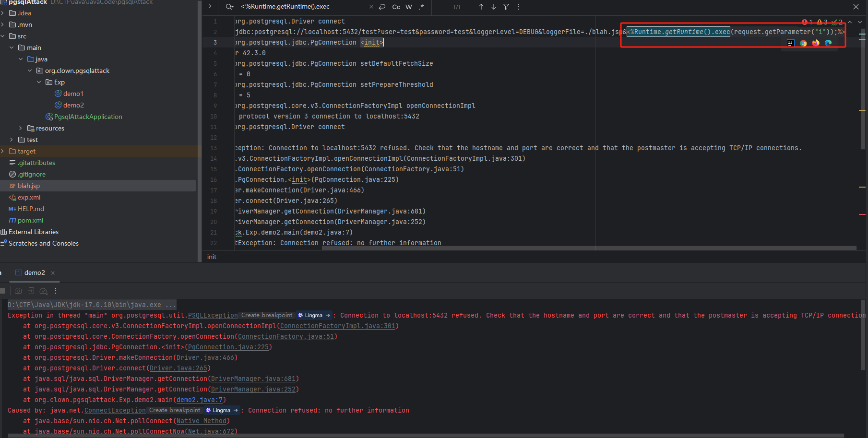Screen dimensions: 868x438
Task: Open PgConnection.java:225 link
Action: pyautogui.click(x=228, y=347)
